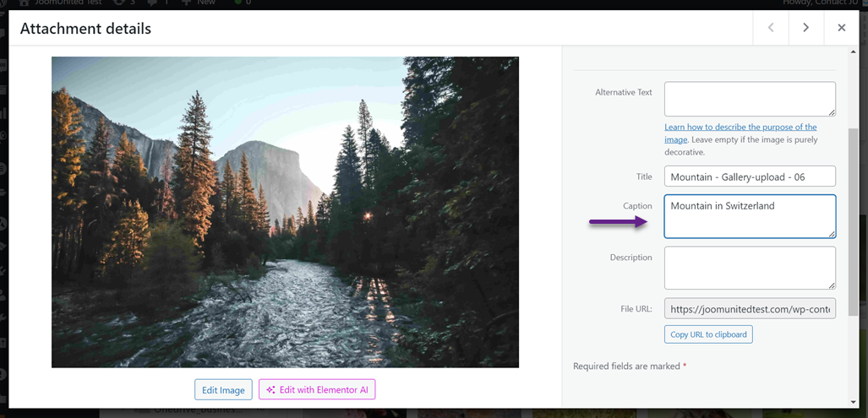Close the Attachment details dialog
Viewport: 868px width, 418px height.
pyautogui.click(x=841, y=28)
